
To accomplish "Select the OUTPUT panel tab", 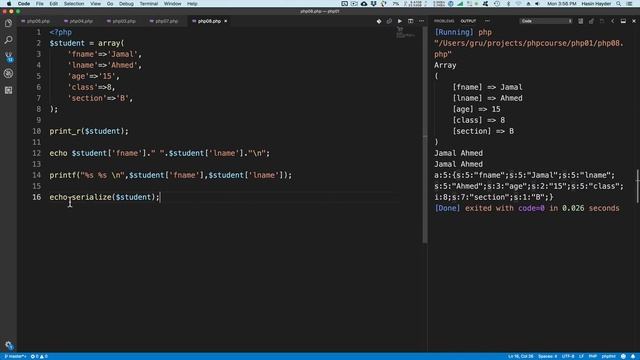I will (x=468, y=21).
